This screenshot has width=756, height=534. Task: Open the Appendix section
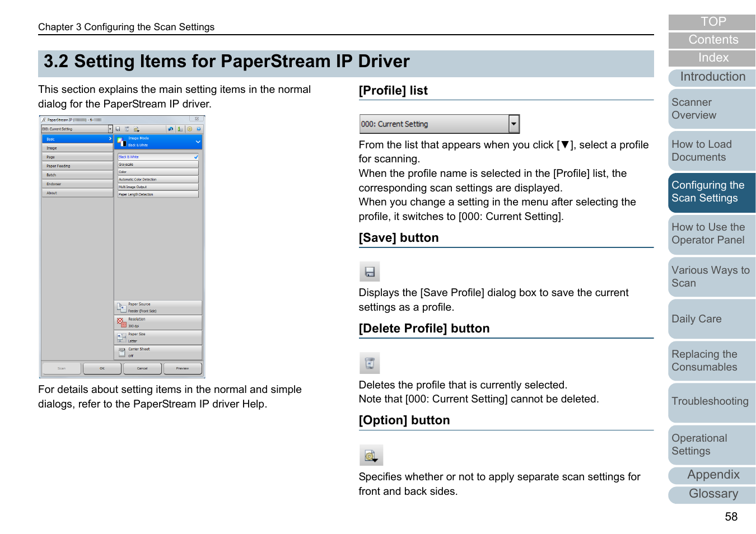[x=712, y=475]
